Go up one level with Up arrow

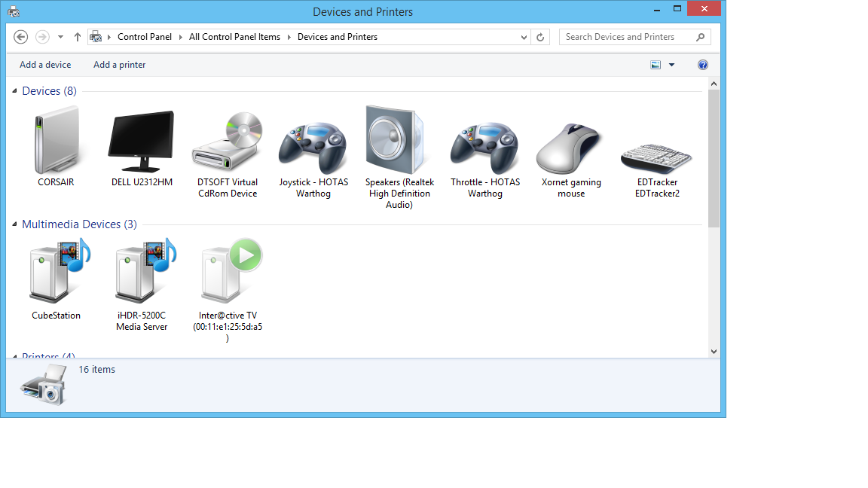point(78,37)
